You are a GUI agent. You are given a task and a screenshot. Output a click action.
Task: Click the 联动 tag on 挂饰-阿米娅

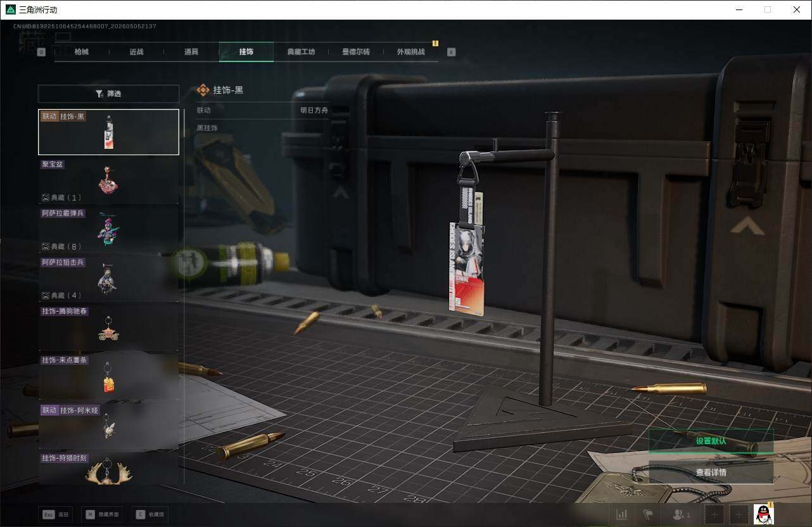pyautogui.click(x=49, y=410)
